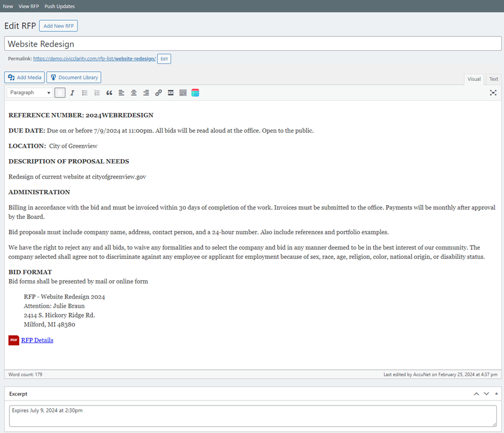Click the Excerpt panel heading
The height and width of the screenshot is (433, 504).
point(18,394)
